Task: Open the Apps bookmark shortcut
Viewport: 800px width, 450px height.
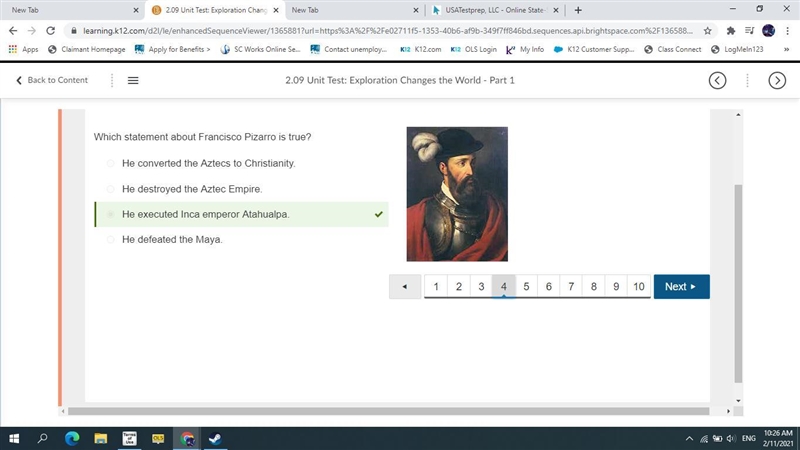Action: click(x=23, y=49)
